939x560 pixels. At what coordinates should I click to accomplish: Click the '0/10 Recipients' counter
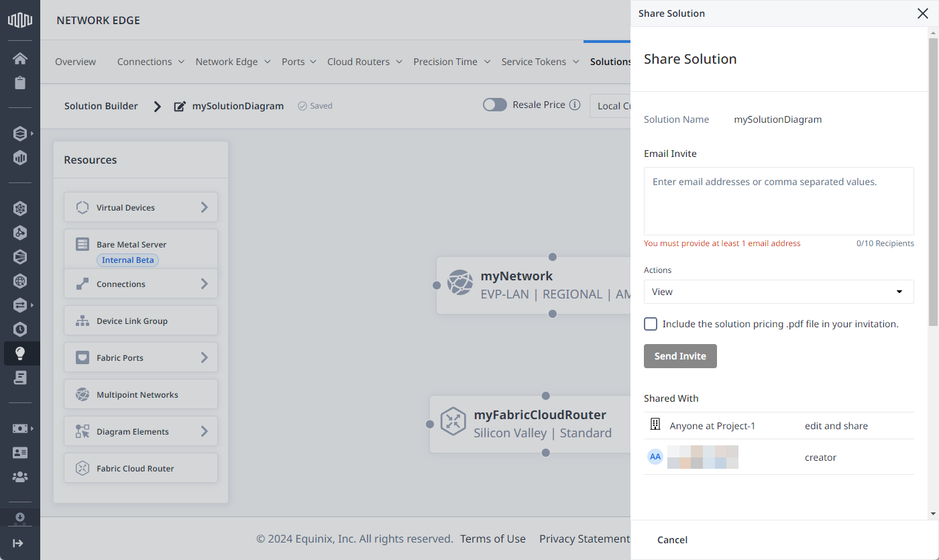885,243
